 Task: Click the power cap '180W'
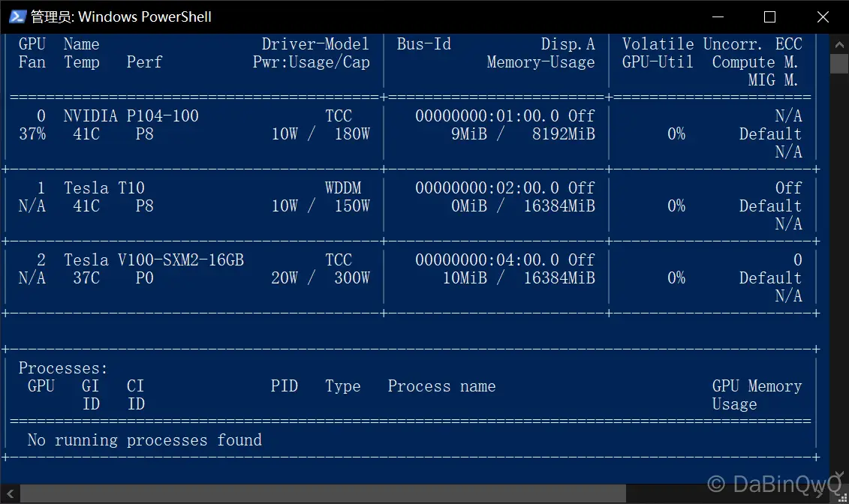[352, 133]
